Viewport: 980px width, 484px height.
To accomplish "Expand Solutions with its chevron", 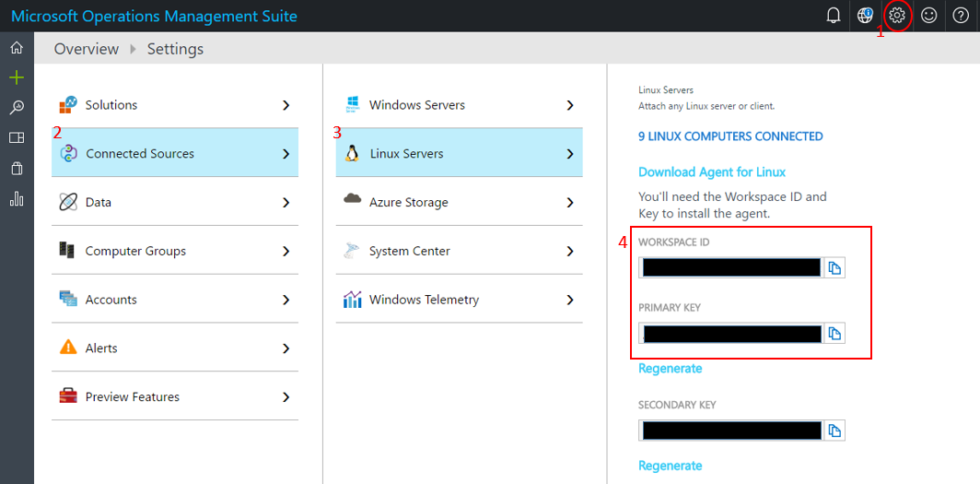I will point(286,105).
